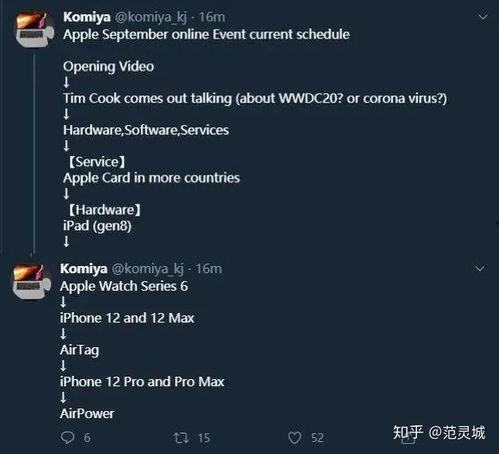The image size is (499, 454).
Task: Click the 知乎 @范灵城 watermark
Action: 439,432
